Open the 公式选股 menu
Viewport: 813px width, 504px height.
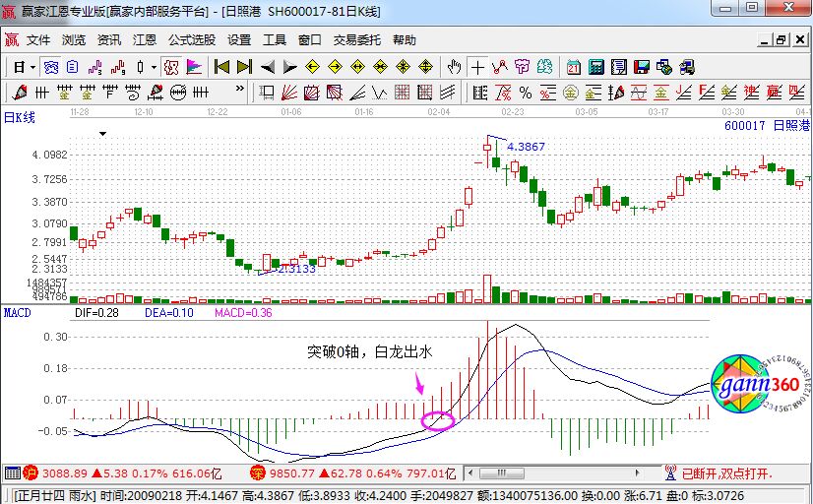191,40
